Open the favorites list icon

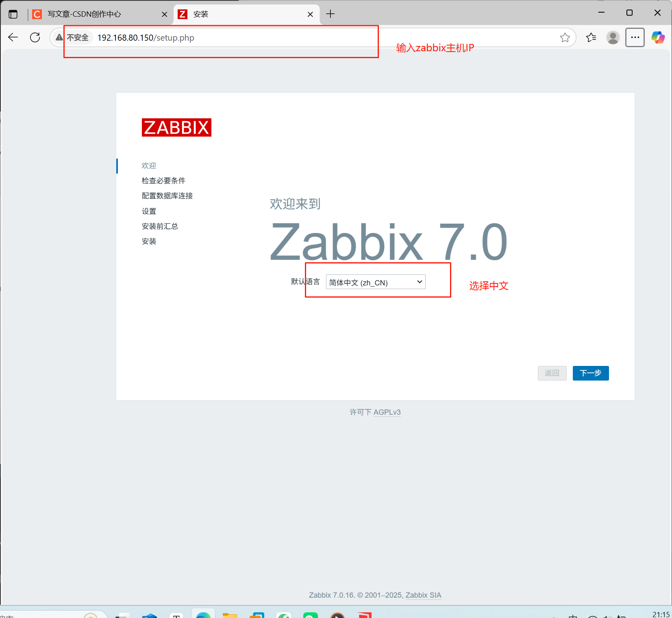[x=591, y=37]
